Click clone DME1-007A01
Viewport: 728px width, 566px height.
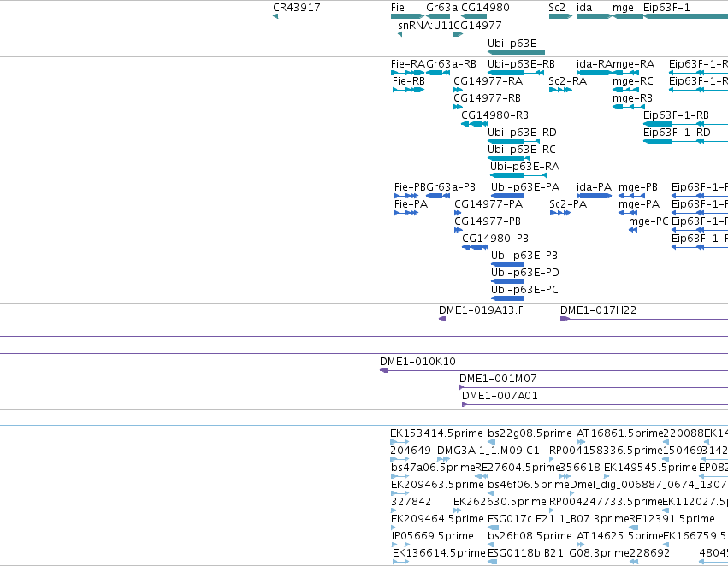500,396
